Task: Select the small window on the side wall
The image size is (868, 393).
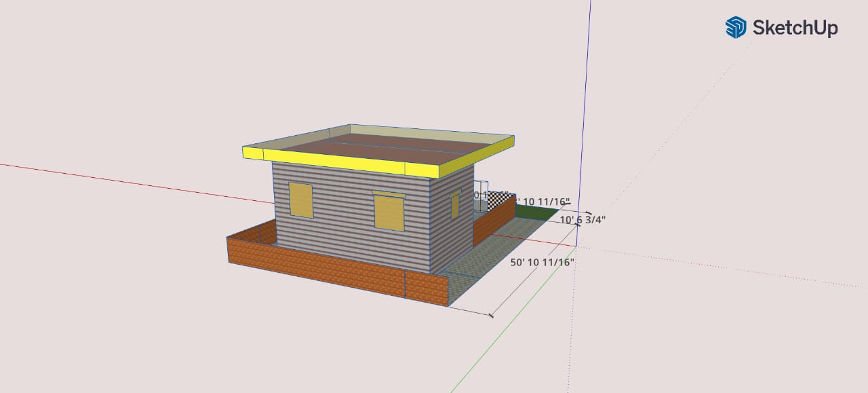Action: click(455, 205)
